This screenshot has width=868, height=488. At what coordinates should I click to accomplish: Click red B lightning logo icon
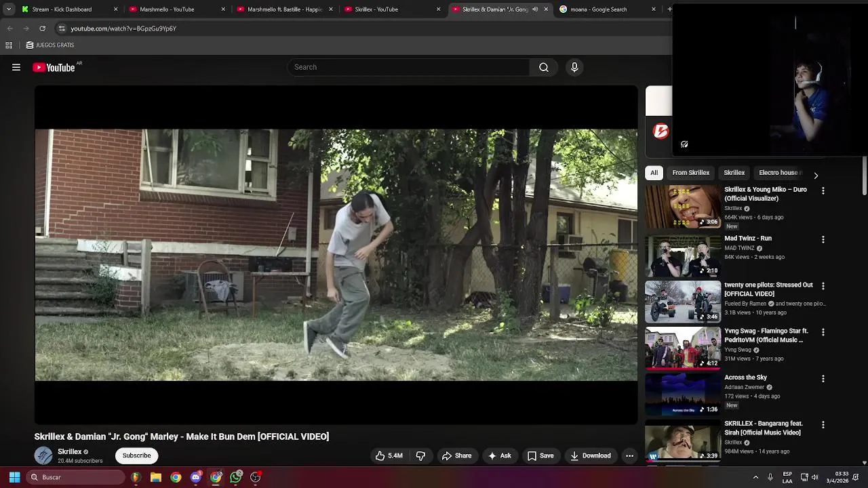660,131
